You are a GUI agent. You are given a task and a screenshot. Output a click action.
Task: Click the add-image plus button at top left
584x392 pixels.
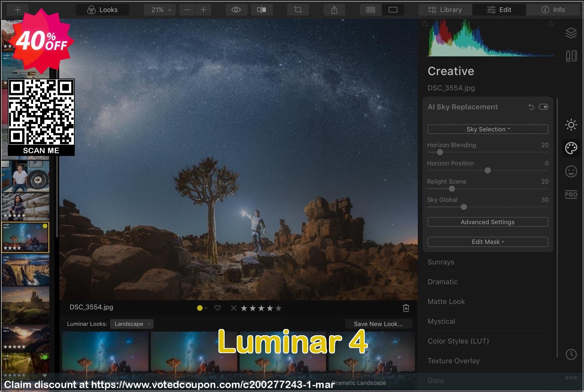17,10
